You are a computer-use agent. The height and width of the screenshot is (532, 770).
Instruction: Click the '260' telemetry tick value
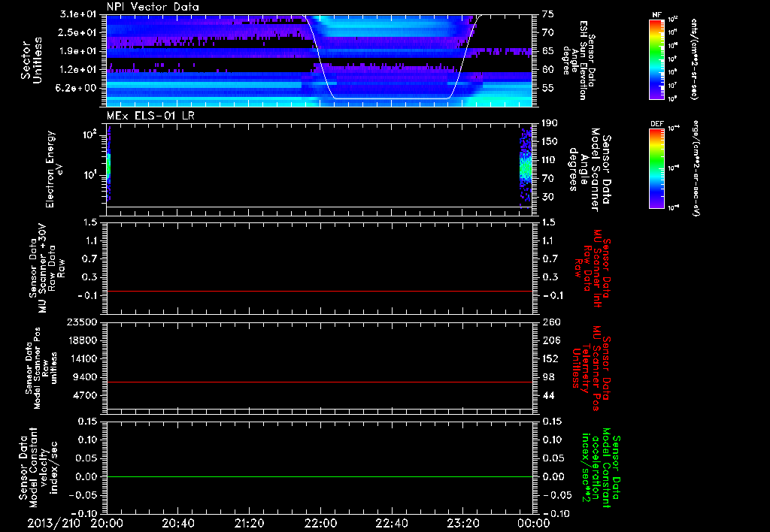551,322
